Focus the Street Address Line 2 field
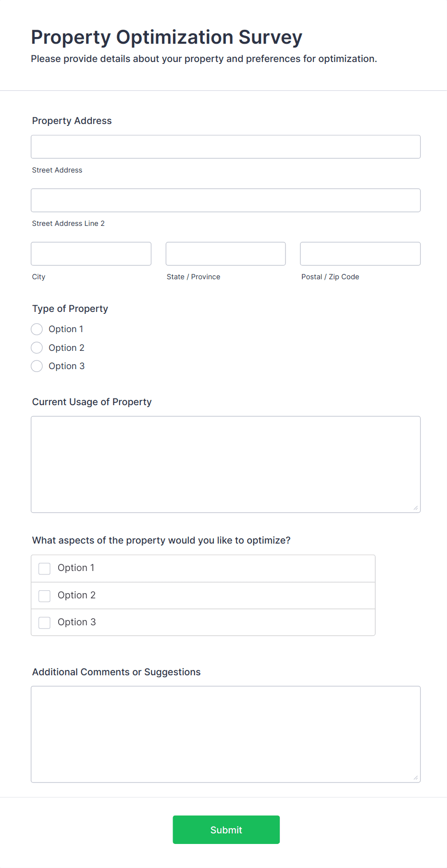Viewport: 447px width, 868px height. [x=225, y=200]
